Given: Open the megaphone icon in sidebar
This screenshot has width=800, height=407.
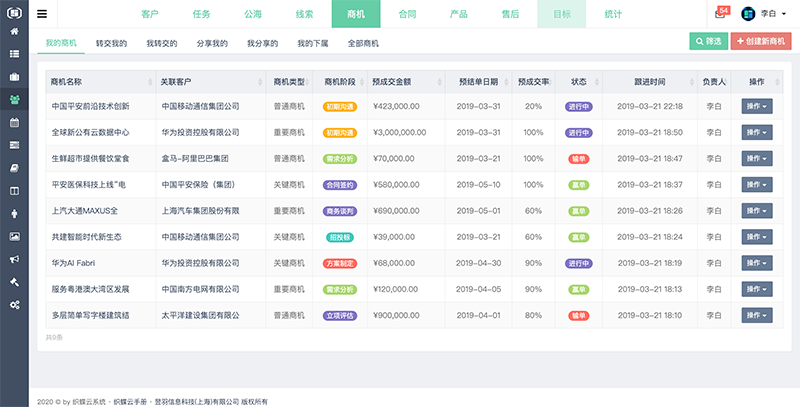Looking at the screenshot, I should (14, 259).
